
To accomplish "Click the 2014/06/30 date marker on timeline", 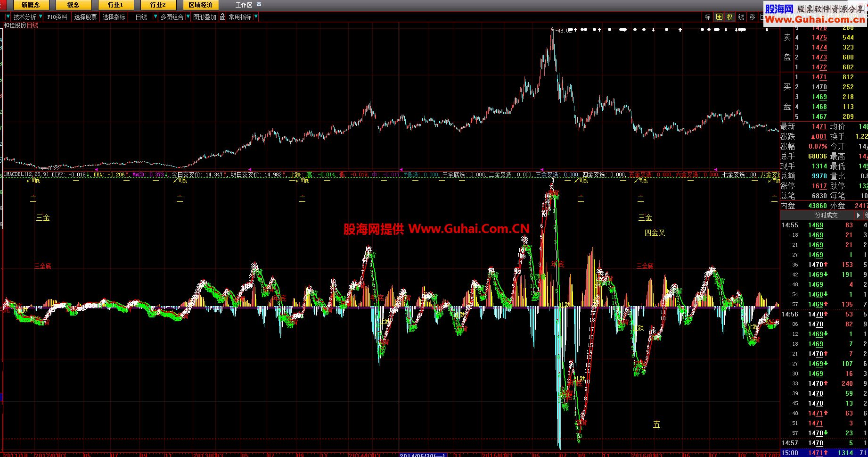I will [423, 455].
